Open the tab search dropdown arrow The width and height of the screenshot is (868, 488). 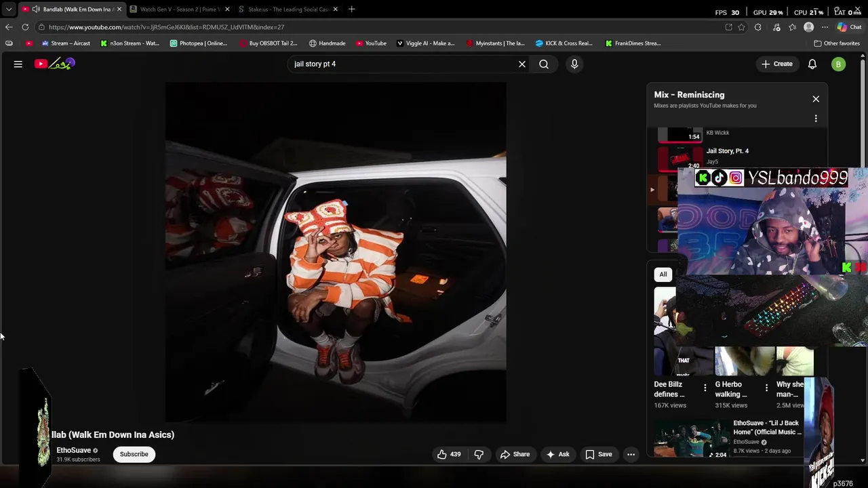[x=9, y=9]
